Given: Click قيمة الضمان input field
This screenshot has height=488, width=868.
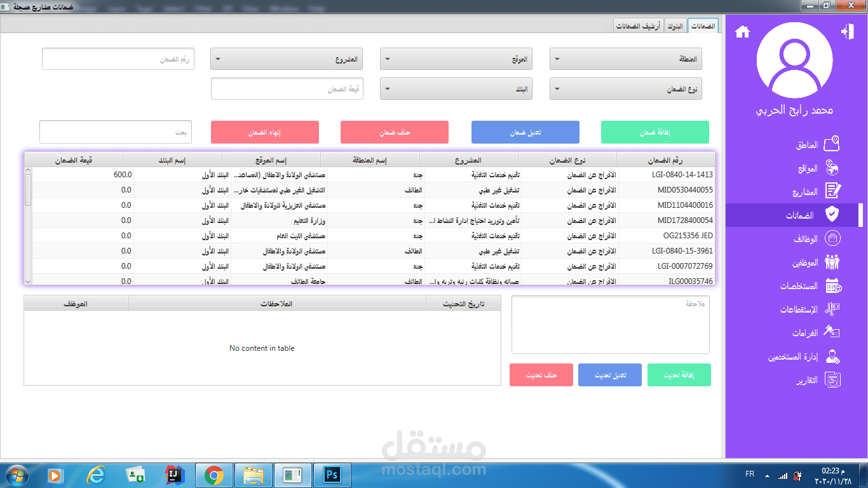Looking at the screenshot, I should [x=287, y=89].
